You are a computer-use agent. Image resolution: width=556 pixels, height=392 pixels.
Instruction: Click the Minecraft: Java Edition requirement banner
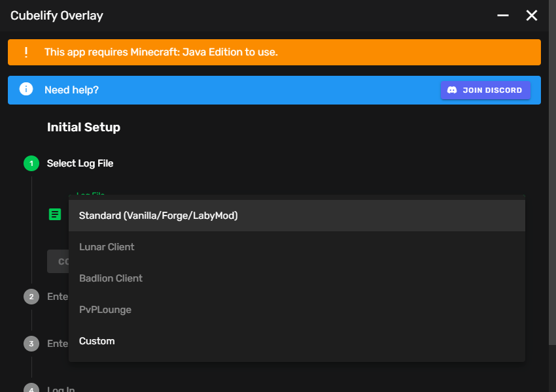(275, 52)
